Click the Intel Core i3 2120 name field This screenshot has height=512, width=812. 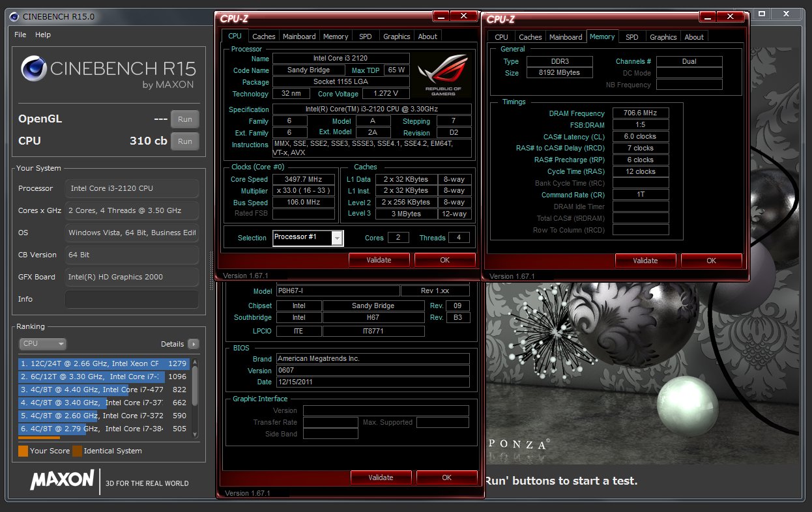pyautogui.click(x=341, y=58)
